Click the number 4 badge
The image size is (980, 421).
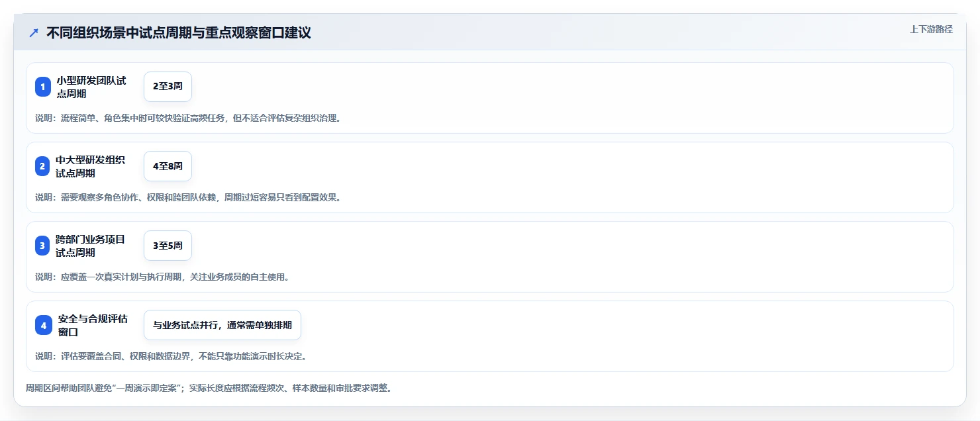coord(43,325)
